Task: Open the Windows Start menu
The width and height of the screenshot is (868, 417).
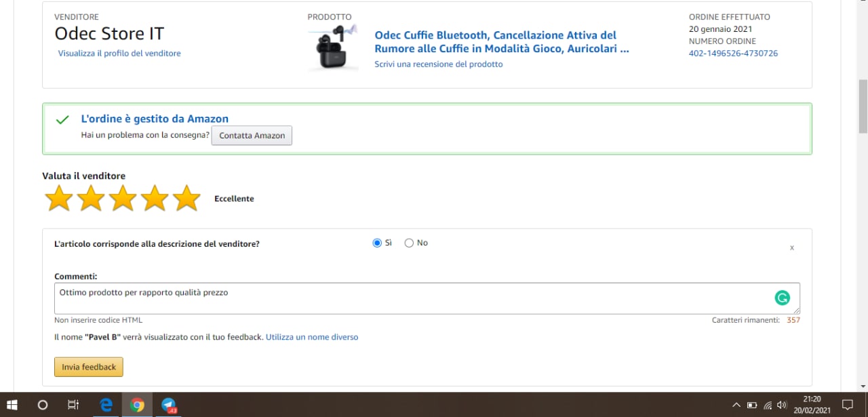Action: coord(12,405)
